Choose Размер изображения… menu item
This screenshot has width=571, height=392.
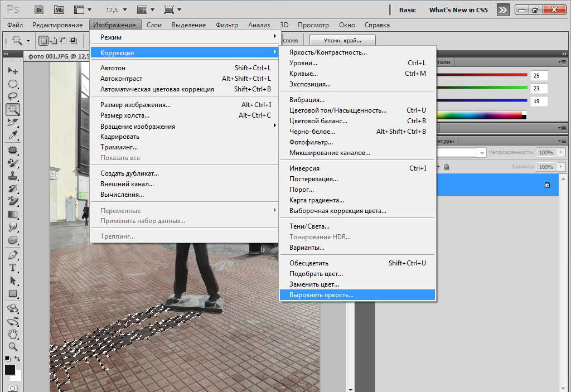pos(184,105)
